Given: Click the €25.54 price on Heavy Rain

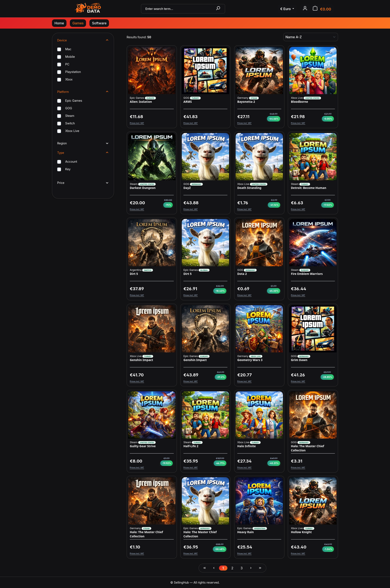Looking at the screenshot, I should [245, 547].
